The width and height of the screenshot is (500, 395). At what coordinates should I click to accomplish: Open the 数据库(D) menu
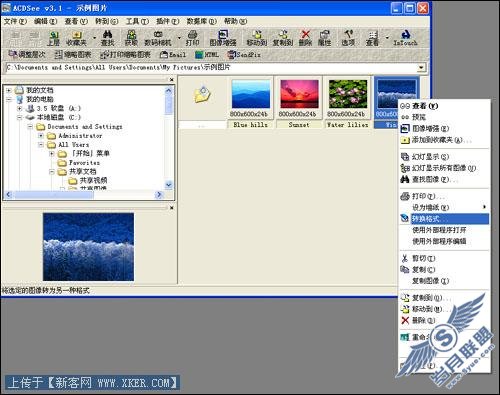(x=201, y=21)
